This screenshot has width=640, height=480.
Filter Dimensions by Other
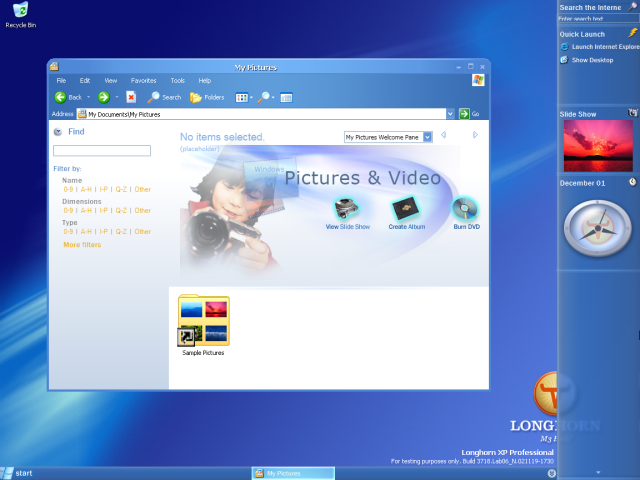pyautogui.click(x=142, y=211)
